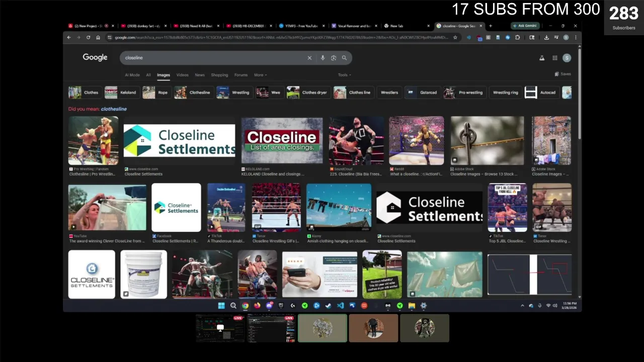Switch to the News tab
Viewport: 644px width, 362px height.
[200, 75]
